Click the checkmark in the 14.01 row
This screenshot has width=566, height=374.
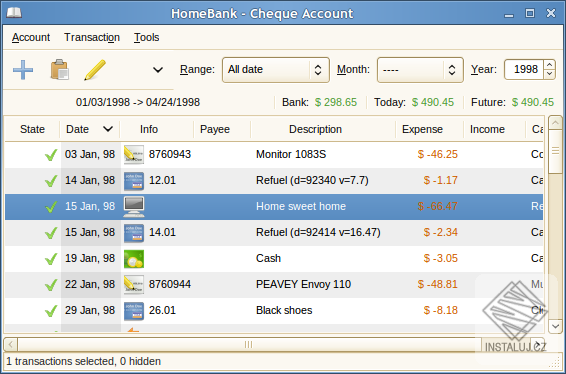51,232
